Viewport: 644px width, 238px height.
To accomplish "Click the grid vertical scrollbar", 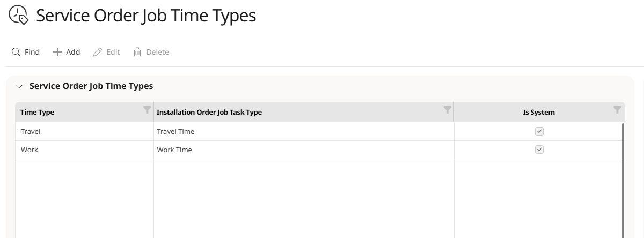I will click(623, 180).
